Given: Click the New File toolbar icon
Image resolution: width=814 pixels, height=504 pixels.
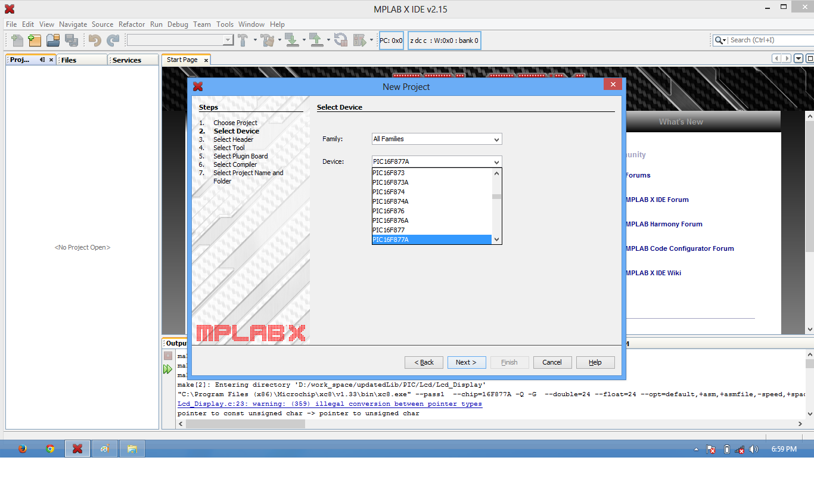Looking at the screenshot, I should pyautogui.click(x=17, y=41).
